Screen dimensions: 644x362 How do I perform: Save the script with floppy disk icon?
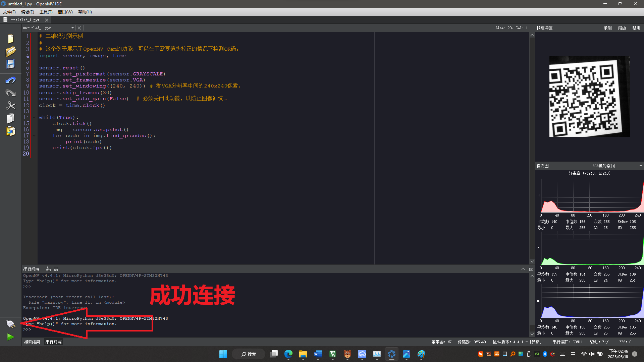(x=10, y=64)
